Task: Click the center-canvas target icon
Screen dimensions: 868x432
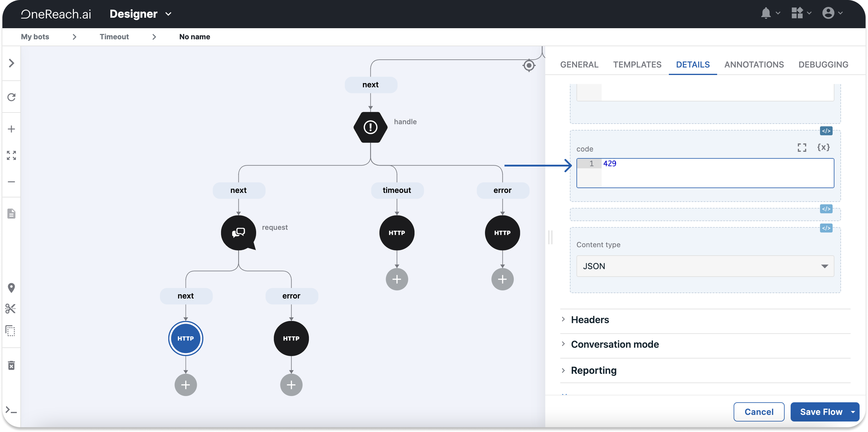Action: pyautogui.click(x=529, y=65)
